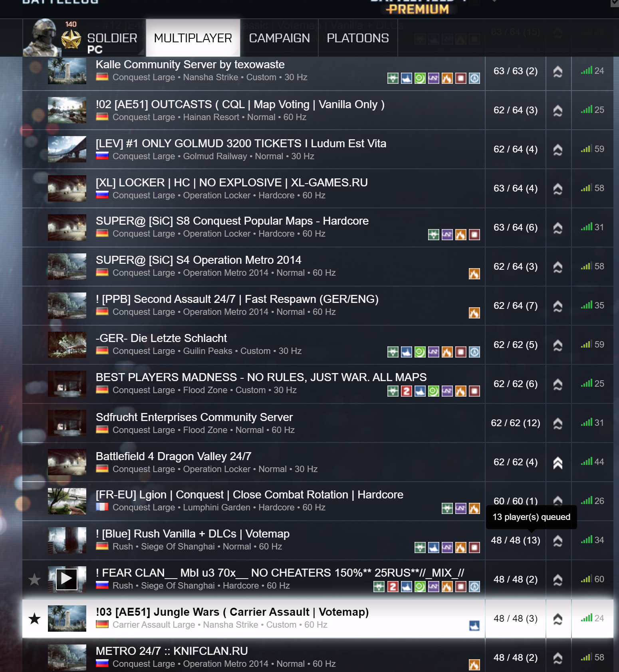Click "Carrier Assault Large • Nansha Strike • Custom • 60 Hz"
Viewport: 619px width, 672px height.
[x=220, y=625]
